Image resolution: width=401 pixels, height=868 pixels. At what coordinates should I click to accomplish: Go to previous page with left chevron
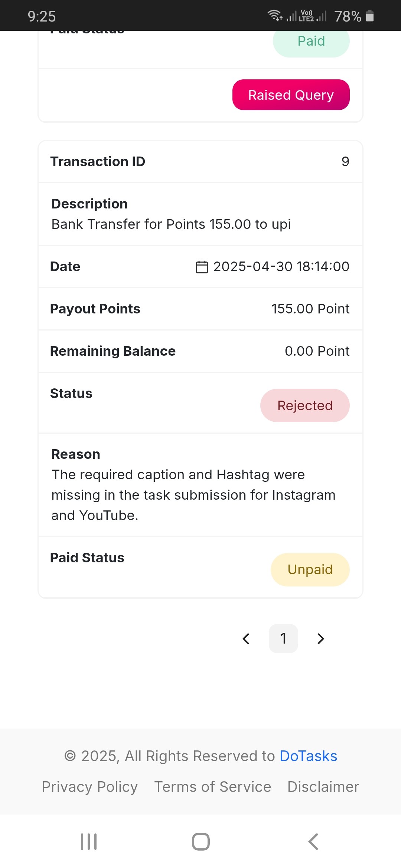(246, 638)
